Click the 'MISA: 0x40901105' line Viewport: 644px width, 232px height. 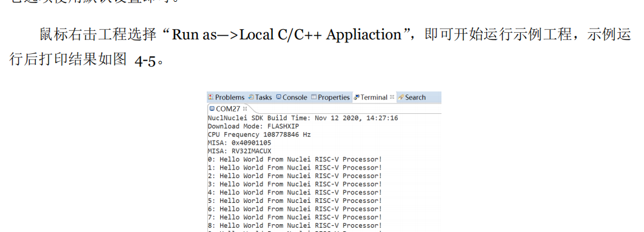[240, 143]
